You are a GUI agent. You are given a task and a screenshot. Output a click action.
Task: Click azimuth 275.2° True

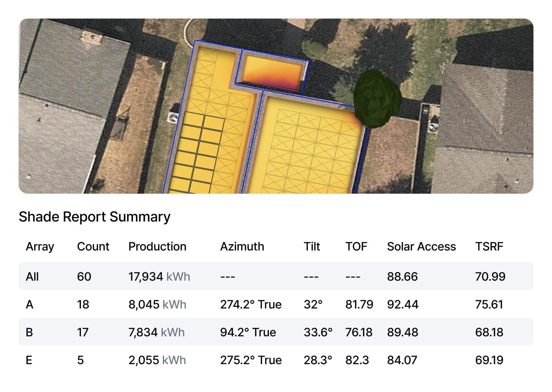(251, 360)
